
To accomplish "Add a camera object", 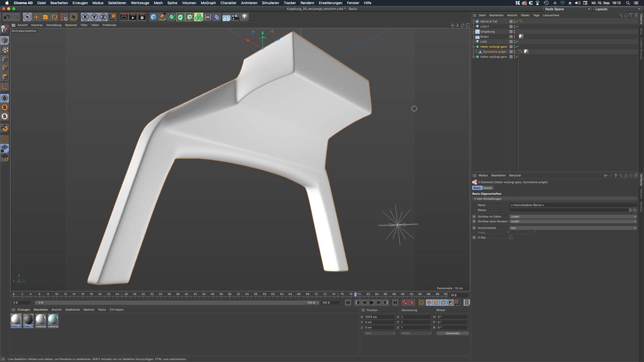I will [x=236, y=17].
